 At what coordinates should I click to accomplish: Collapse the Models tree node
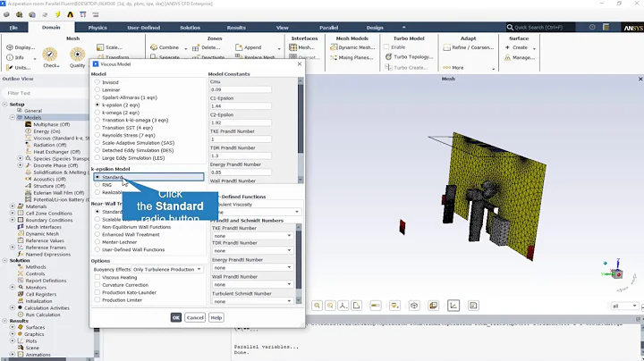coord(13,117)
